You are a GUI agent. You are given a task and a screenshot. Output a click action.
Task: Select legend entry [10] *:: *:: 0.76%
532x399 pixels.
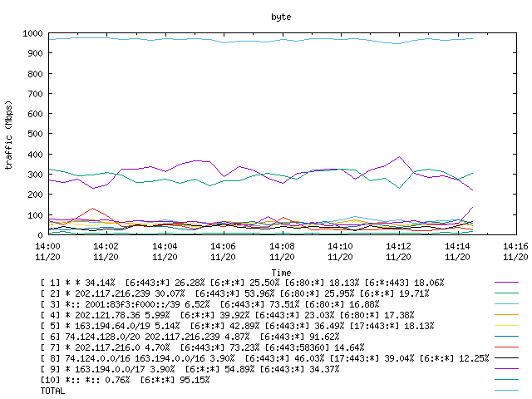[x=125, y=380]
